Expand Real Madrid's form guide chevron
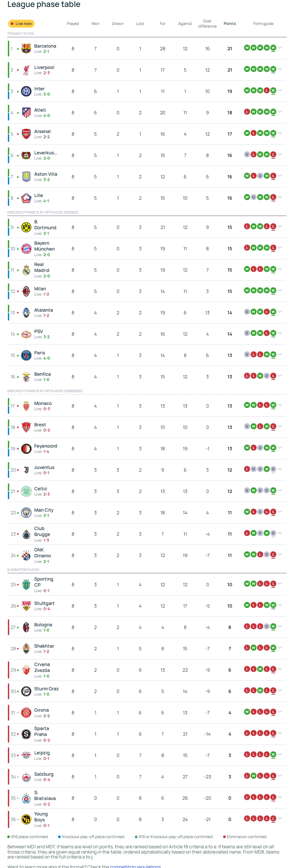This screenshot has width=292, height=868. point(280,269)
